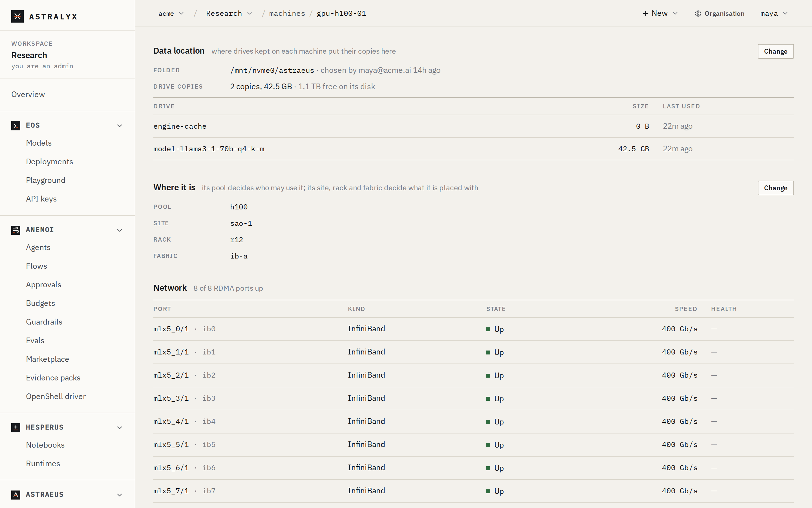Open Approvals in sidebar

pos(44,285)
